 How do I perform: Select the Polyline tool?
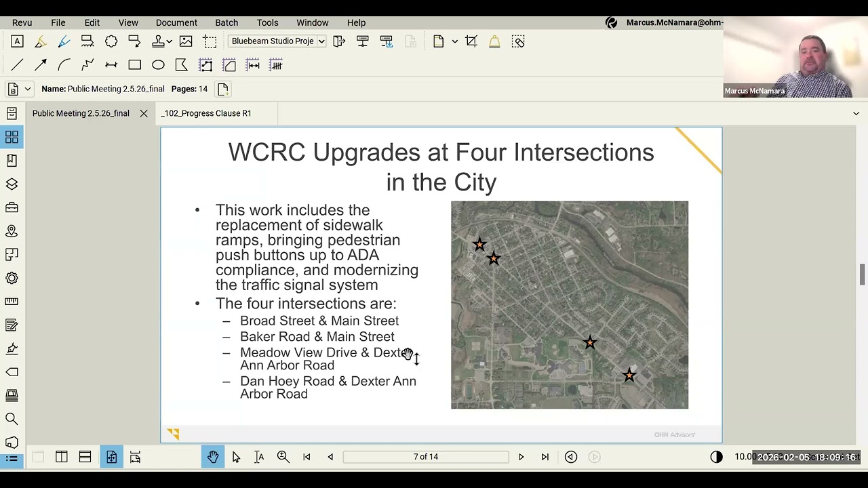87,65
